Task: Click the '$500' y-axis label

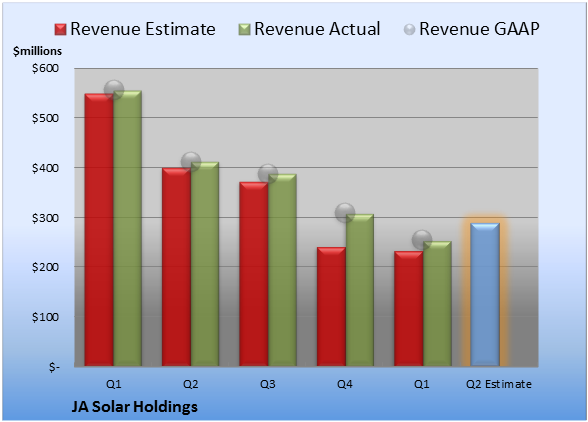Action: tap(45, 118)
